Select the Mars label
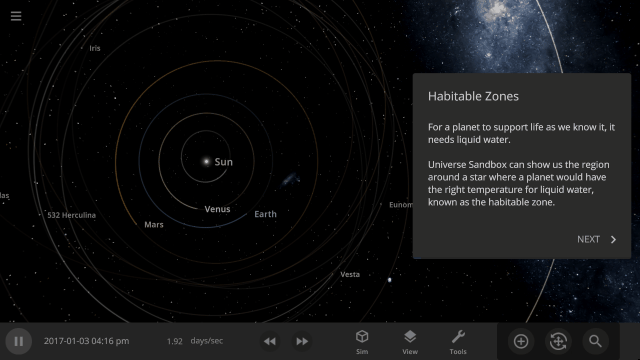The width and height of the screenshot is (640, 360). click(154, 224)
